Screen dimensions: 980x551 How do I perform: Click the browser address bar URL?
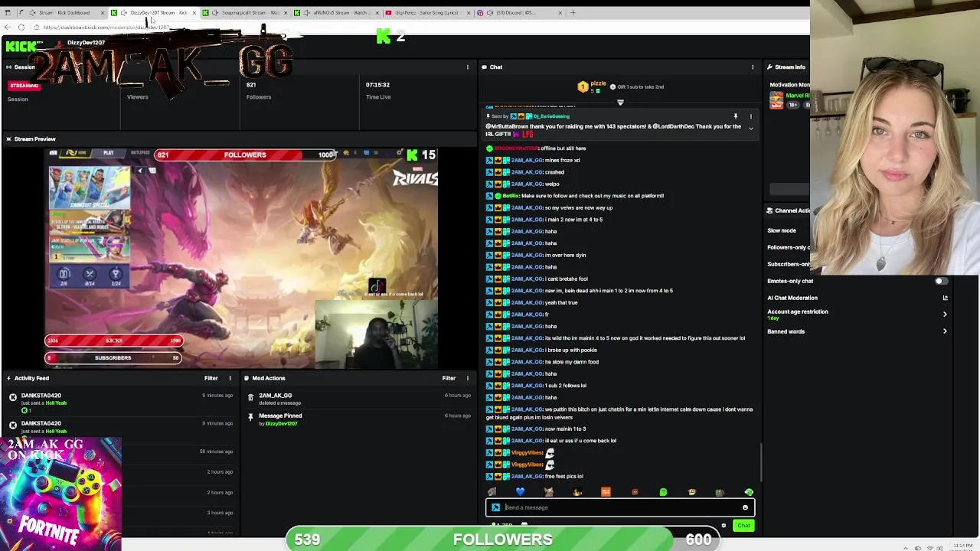pos(107,28)
